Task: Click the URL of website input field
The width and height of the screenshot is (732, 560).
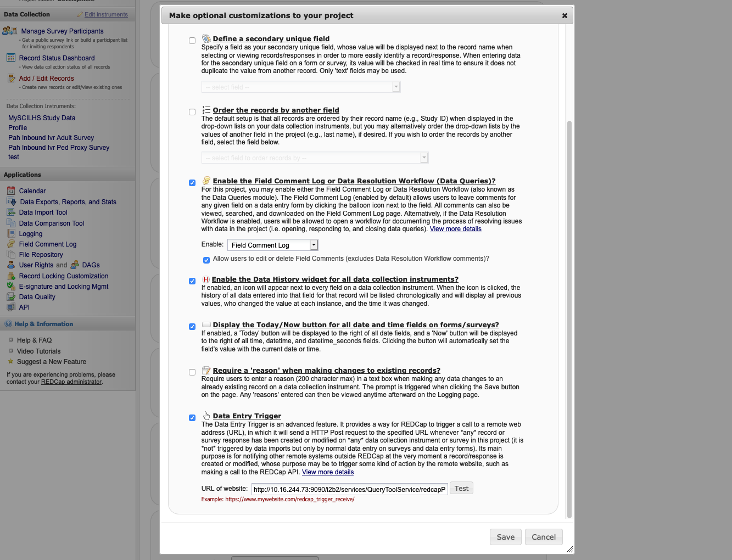Action: pyautogui.click(x=349, y=489)
